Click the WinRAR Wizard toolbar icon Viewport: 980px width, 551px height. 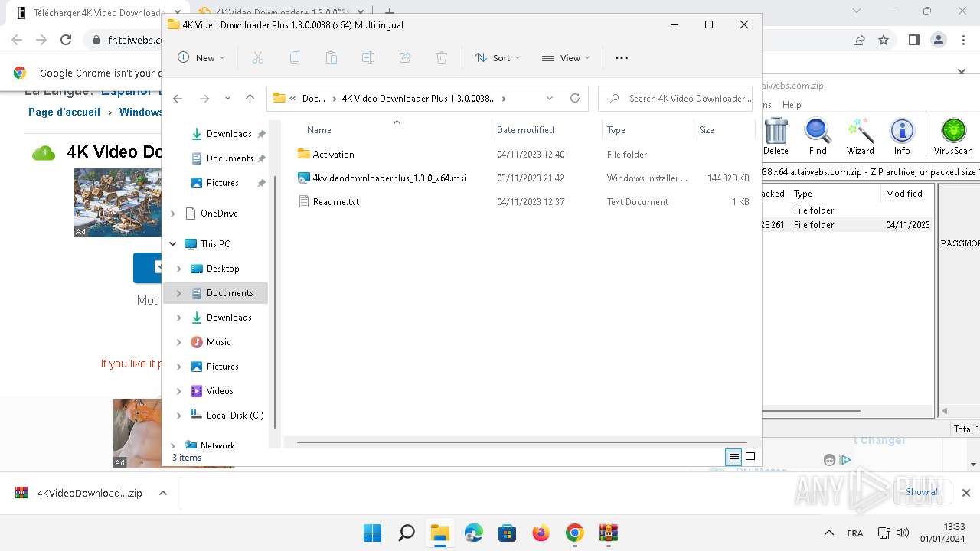tap(861, 137)
